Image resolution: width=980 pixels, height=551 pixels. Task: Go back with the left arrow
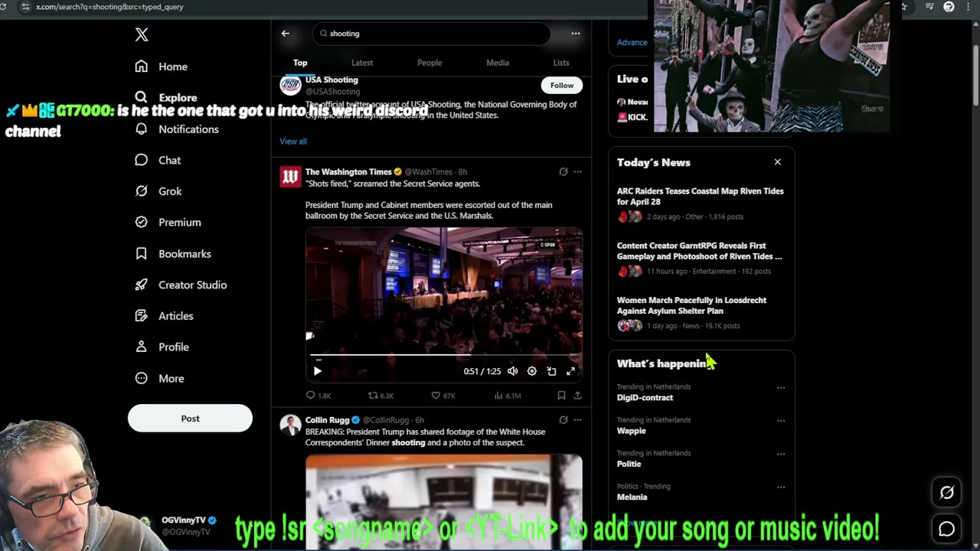(x=285, y=33)
